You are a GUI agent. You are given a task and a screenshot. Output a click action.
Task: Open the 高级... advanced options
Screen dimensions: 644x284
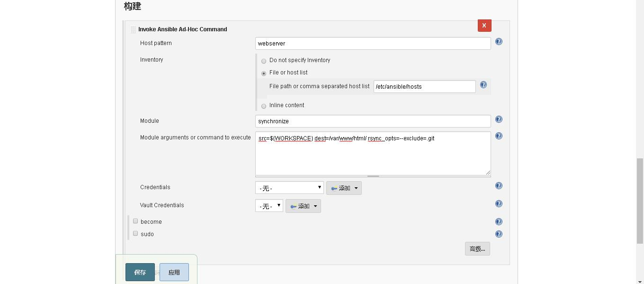point(477,249)
